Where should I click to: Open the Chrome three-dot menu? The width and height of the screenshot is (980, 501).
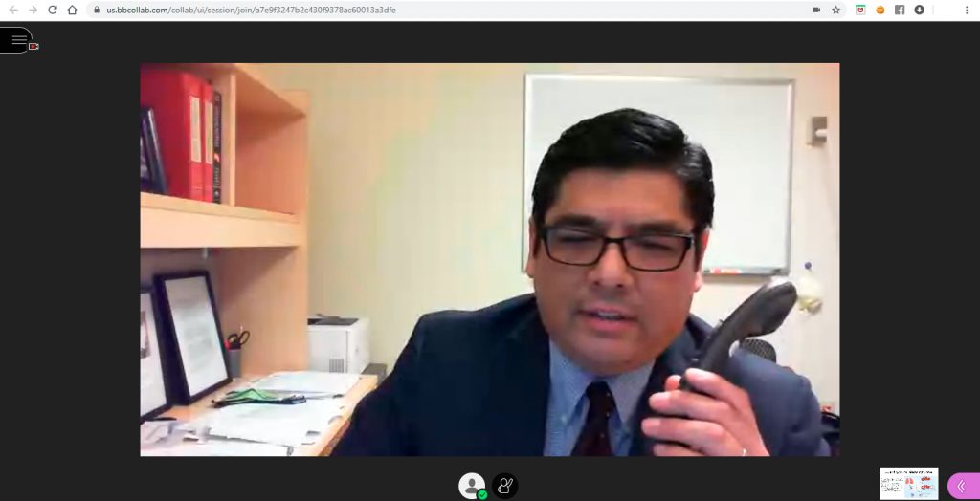point(967,10)
